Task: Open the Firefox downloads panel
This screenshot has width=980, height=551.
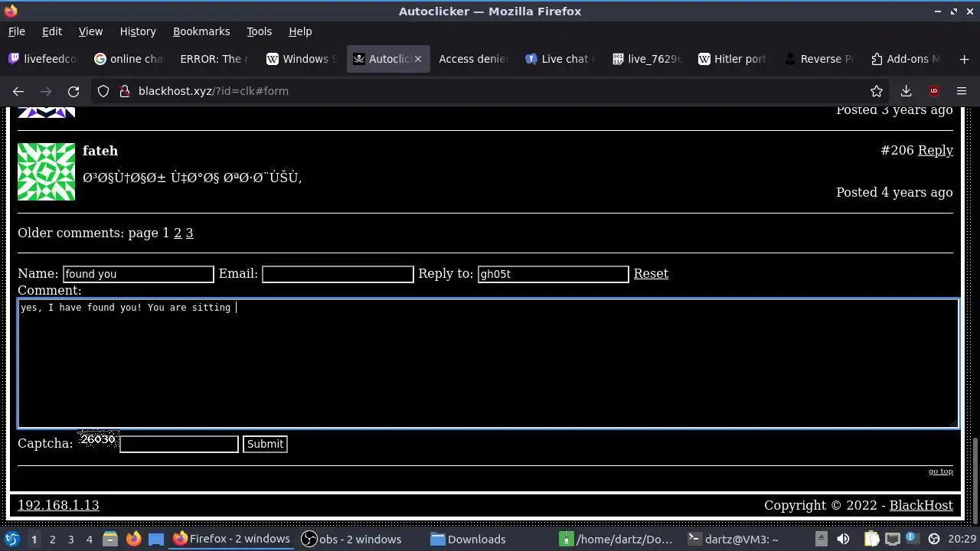Action: tap(906, 91)
